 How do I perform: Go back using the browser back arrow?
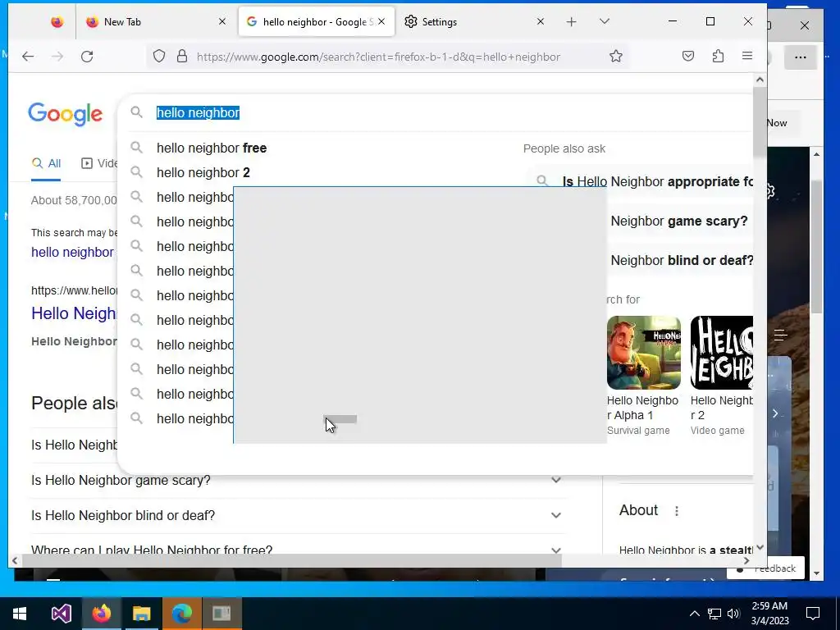(28, 57)
